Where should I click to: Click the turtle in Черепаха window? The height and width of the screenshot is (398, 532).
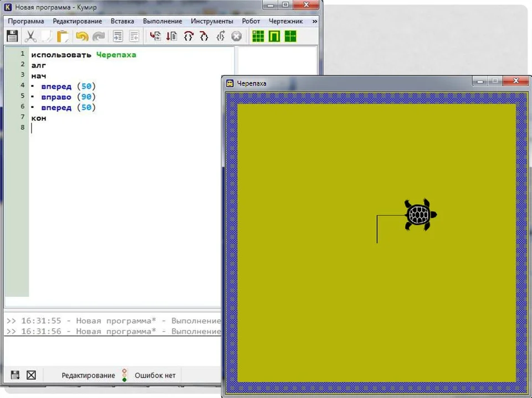pyautogui.click(x=420, y=215)
